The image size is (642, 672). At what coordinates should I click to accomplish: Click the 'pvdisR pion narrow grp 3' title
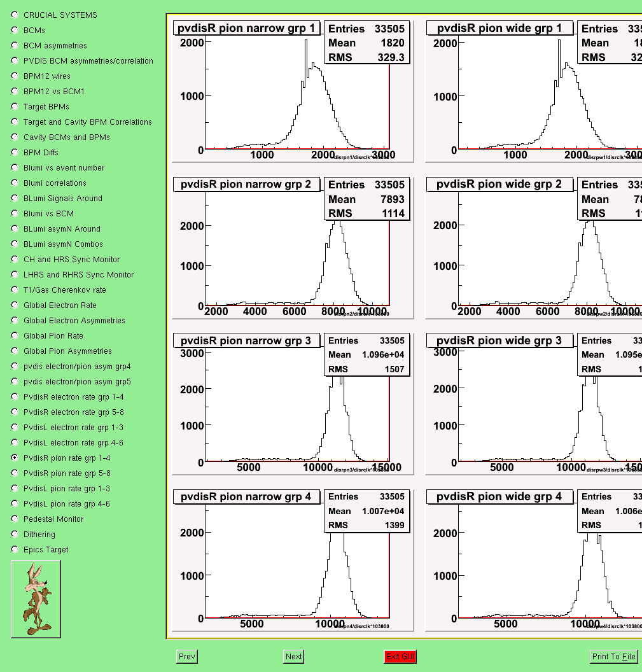point(246,340)
